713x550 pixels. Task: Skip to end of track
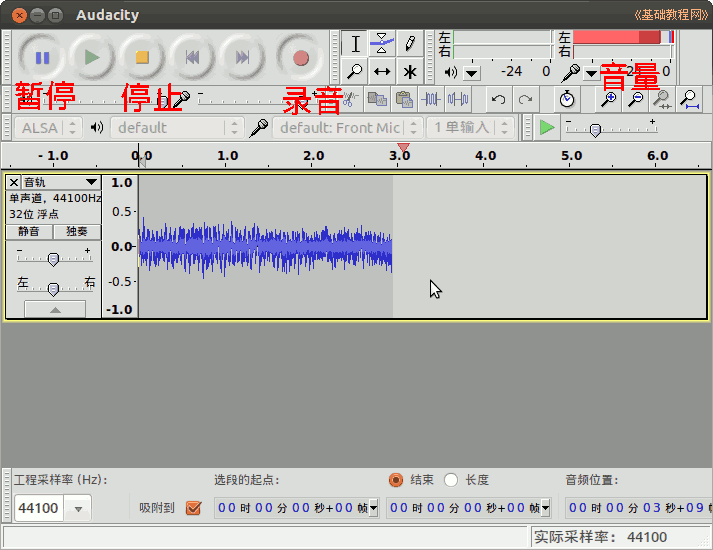tap(242, 58)
